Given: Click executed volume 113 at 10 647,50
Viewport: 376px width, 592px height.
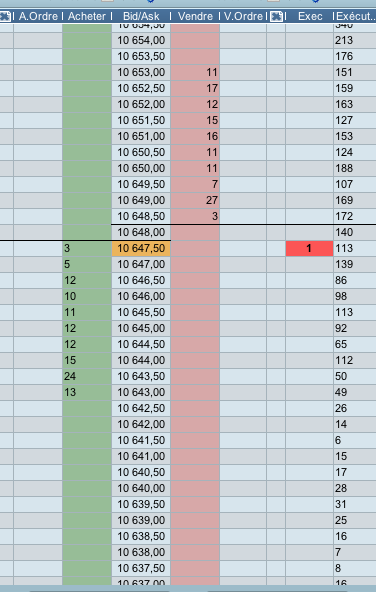Looking at the screenshot, I should tap(355, 248).
